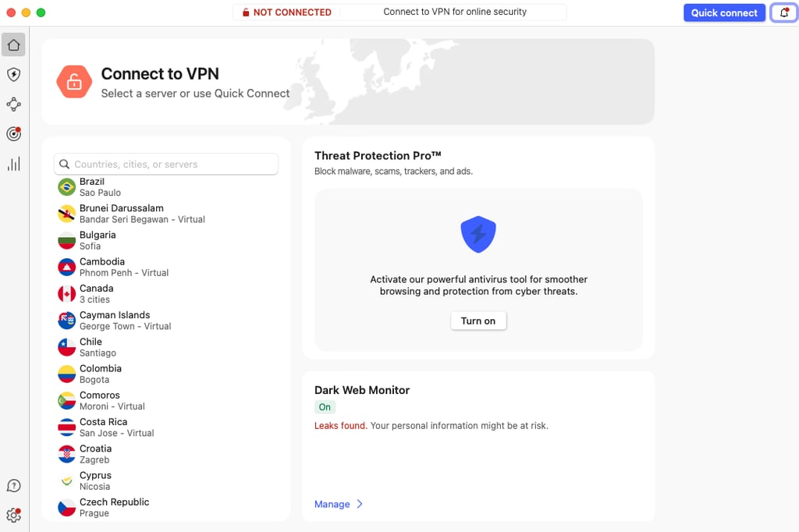Image resolution: width=799 pixels, height=532 pixels.
Task: Click "Prague" city label
Action: (x=94, y=513)
